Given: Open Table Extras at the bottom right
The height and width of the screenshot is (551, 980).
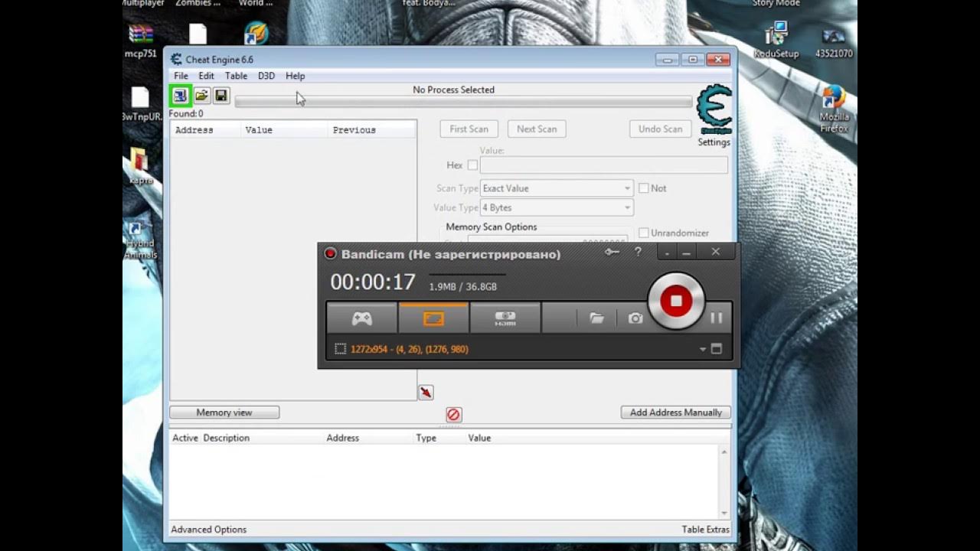Looking at the screenshot, I should tap(706, 530).
